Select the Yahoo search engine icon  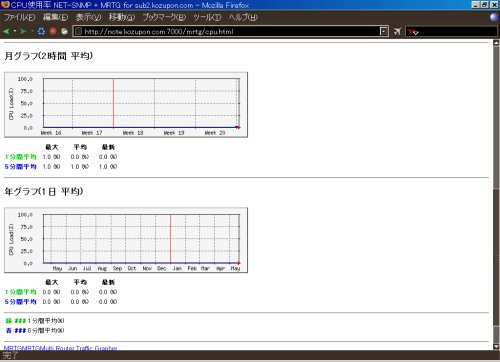click(413, 32)
